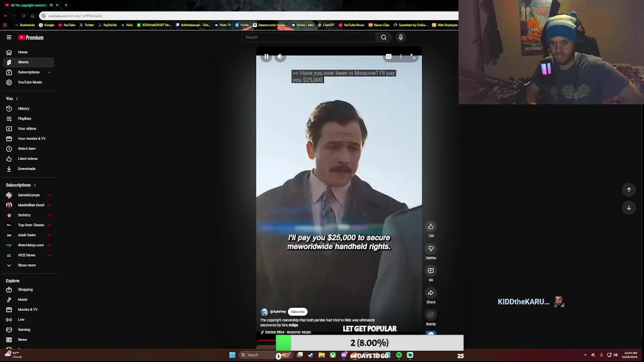Open the Windows Start menu
This screenshot has height=362, width=644.
tap(232, 355)
